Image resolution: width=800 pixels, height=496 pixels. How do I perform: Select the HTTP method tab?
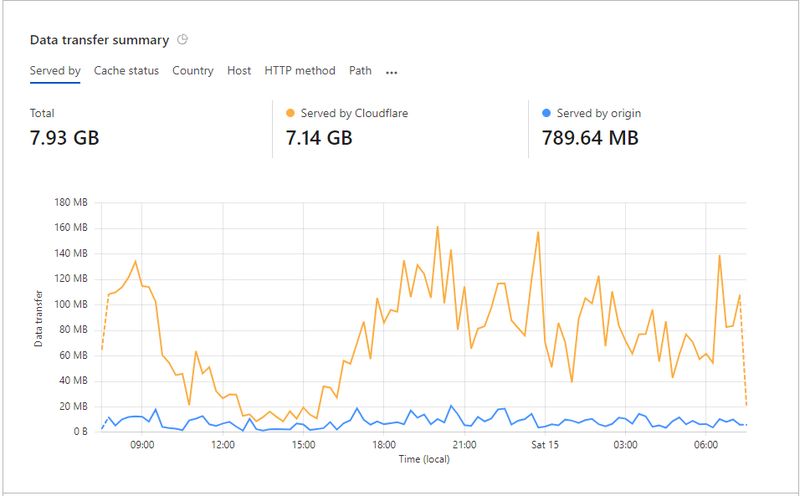coord(300,70)
